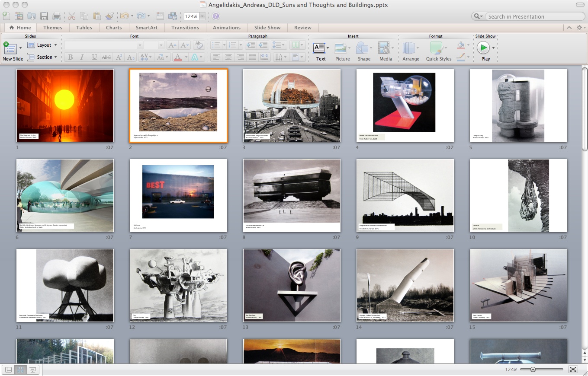Select the BEST building slide 7 thumbnail

(x=178, y=195)
